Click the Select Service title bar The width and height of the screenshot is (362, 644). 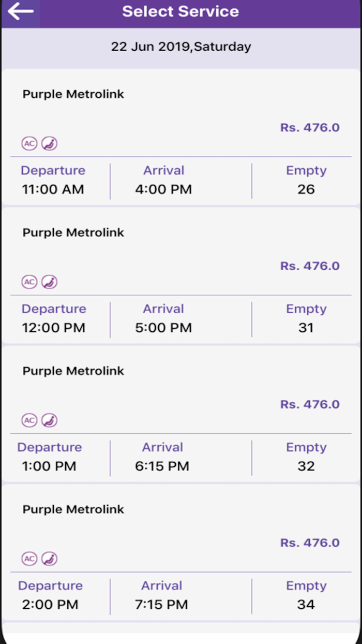(181, 11)
